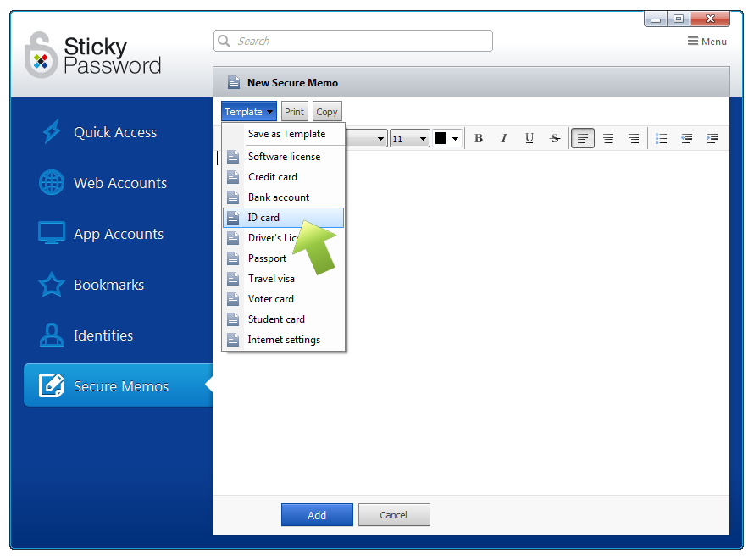Click the Web Accounts globe icon
Viewport: 754px width, 560px height.
click(52, 183)
